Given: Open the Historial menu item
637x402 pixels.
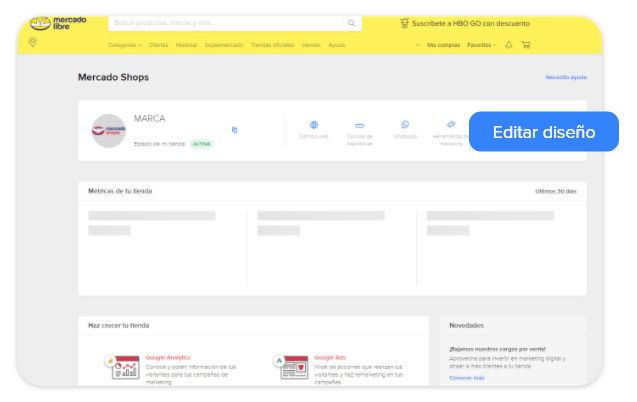Looking at the screenshot, I should [x=186, y=45].
